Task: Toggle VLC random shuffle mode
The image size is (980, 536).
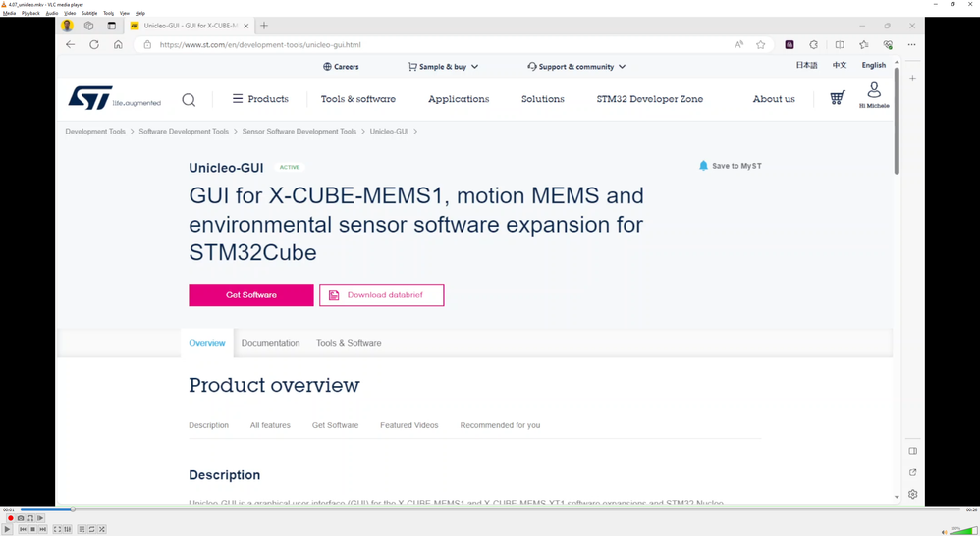Action: click(102, 529)
